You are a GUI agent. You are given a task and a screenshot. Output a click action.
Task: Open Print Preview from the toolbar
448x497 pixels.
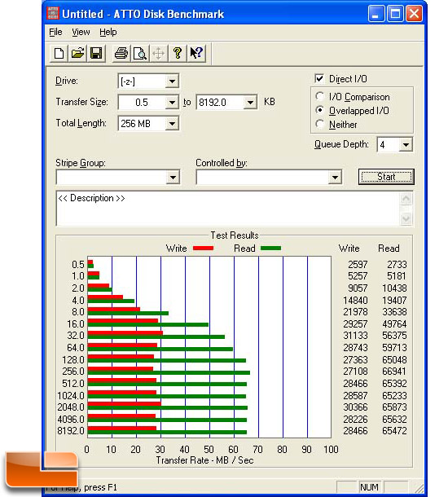pyautogui.click(x=140, y=53)
